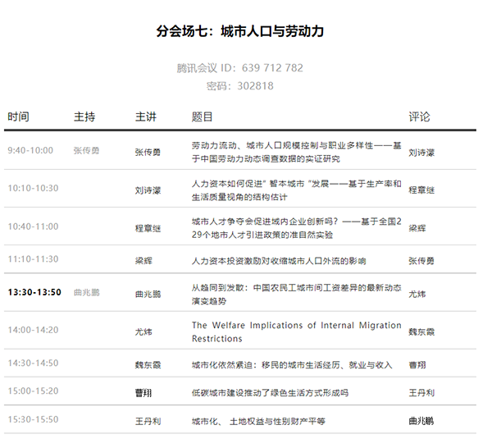
Task: Click speaker 梁辉 in the 主讲 column
Action: coord(143,261)
